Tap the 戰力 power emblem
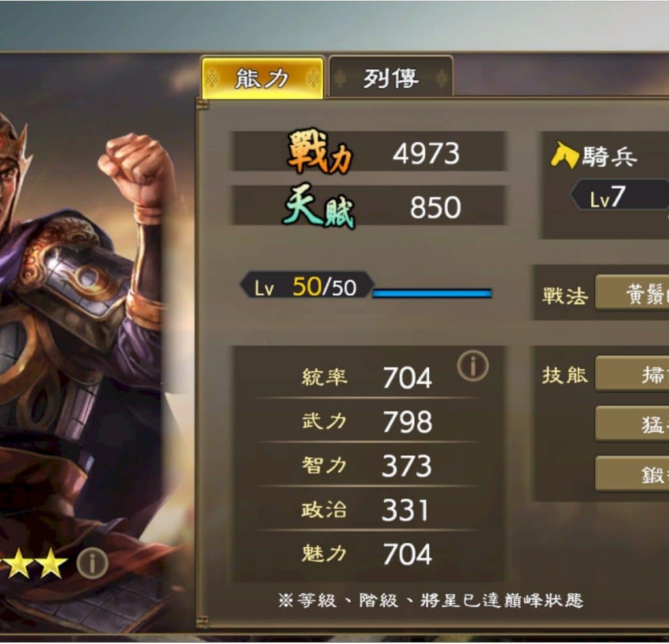This screenshot has height=644, width=669. pyautogui.click(x=320, y=152)
